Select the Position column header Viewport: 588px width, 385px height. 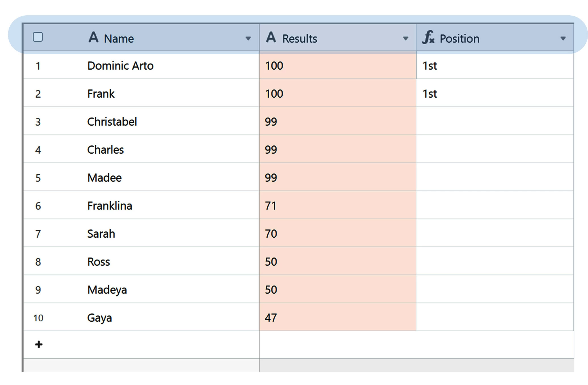[x=495, y=37]
